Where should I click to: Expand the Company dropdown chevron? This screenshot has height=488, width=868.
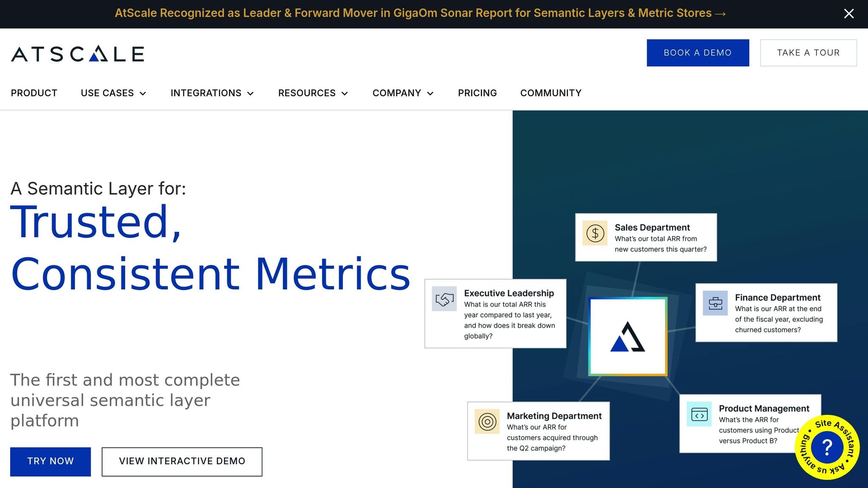(x=430, y=94)
